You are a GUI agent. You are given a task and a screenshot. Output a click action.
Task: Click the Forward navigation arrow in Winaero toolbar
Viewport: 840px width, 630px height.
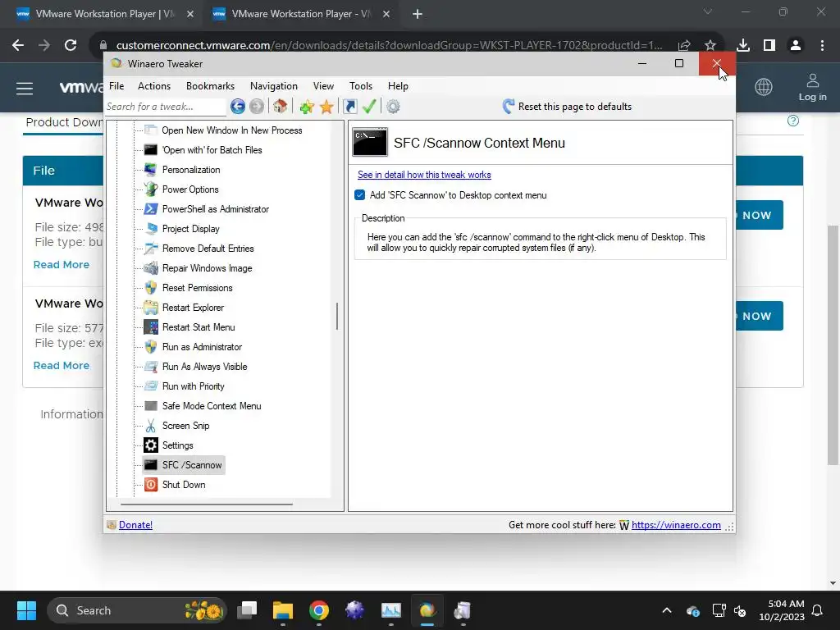257,107
